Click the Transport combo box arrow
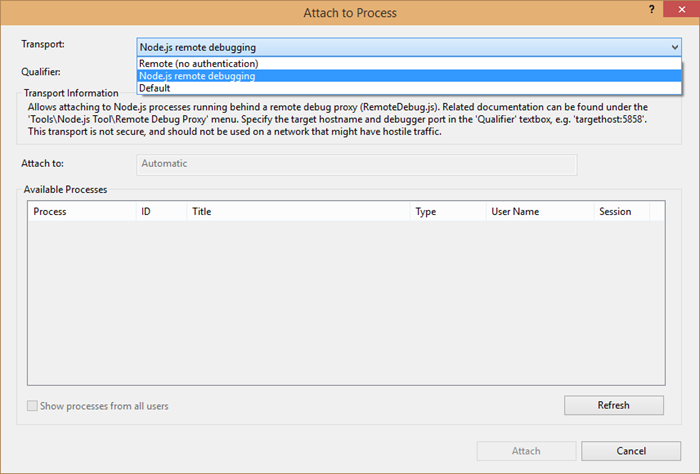Image resolution: width=700 pixels, height=474 pixels. pos(675,46)
